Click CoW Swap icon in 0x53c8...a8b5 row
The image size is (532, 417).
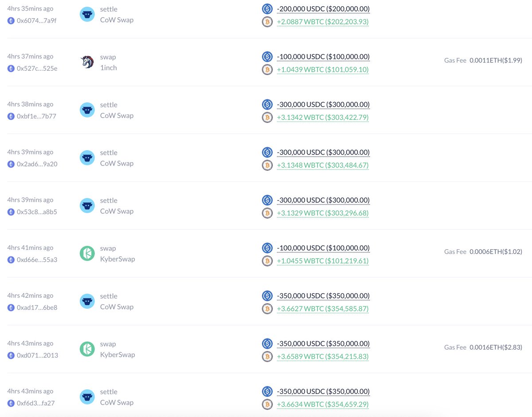coord(87,206)
